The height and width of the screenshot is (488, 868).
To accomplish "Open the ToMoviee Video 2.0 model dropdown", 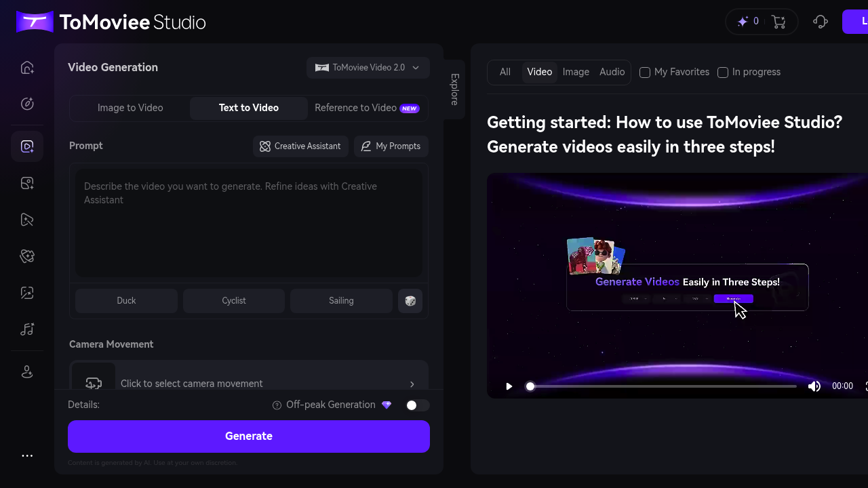I will [368, 67].
